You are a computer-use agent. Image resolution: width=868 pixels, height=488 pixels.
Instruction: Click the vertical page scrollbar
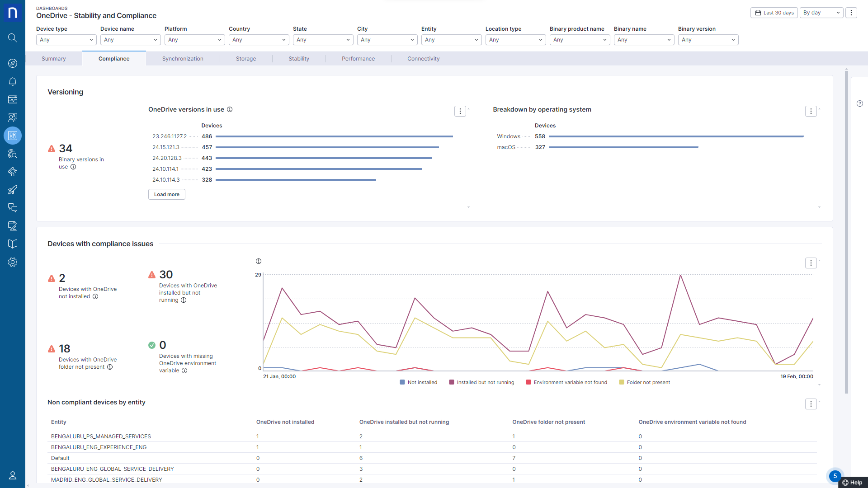tap(846, 232)
